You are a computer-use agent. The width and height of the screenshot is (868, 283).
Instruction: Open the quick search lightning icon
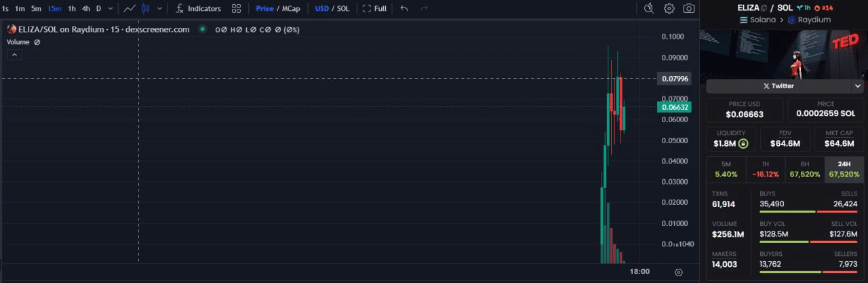[x=649, y=9]
